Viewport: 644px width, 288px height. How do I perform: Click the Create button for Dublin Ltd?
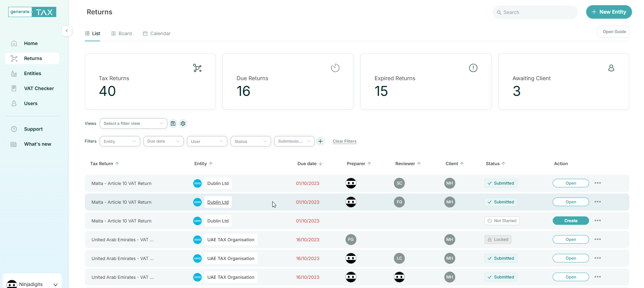[570, 221]
